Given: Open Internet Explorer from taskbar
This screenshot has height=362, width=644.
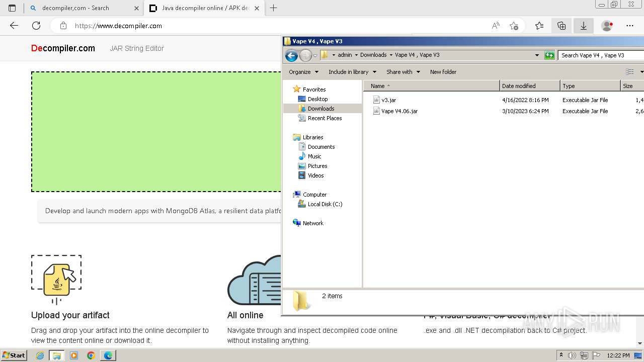Looking at the screenshot, I should point(40,355).
